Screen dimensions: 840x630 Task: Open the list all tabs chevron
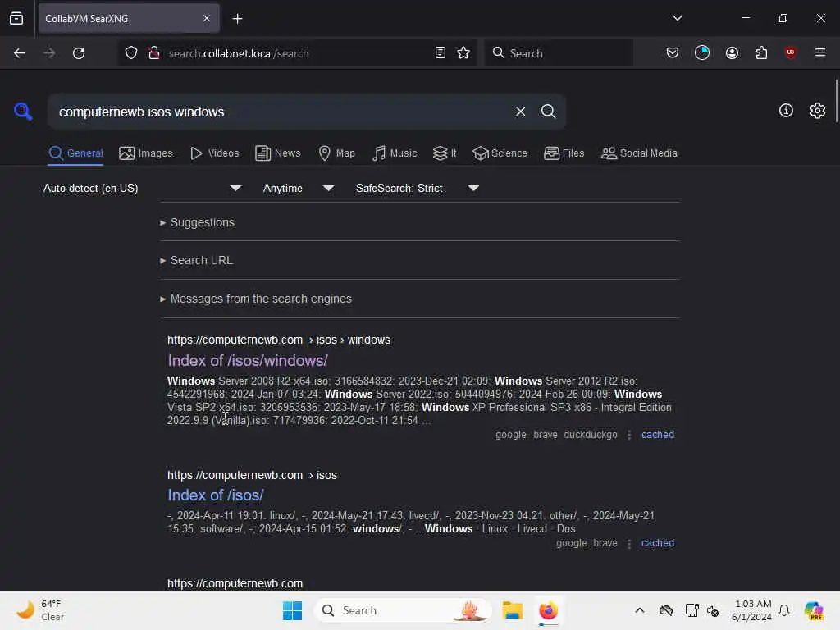[x=678, y=18]
